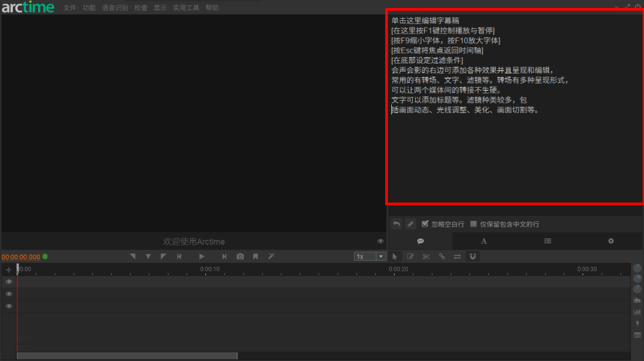Image resolution: width=644 pixels, height=361 pixels.
Task: Take a snapshot with the camera icon
Action: [240, 257]
